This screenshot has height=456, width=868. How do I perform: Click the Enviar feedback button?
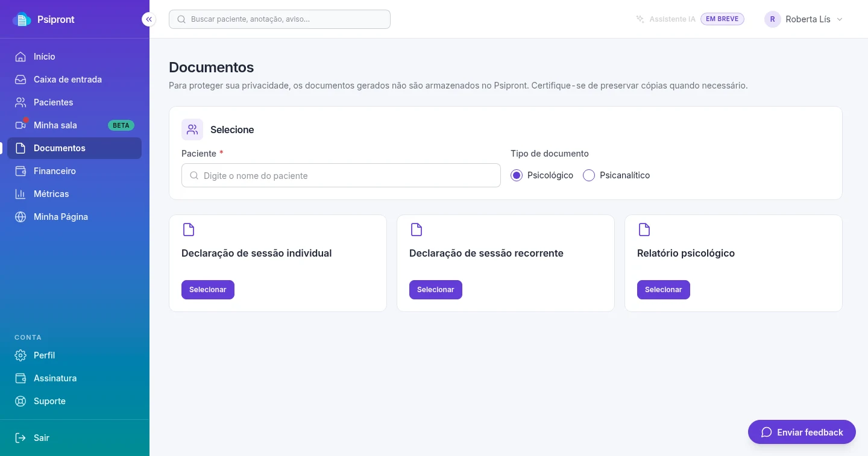click(x=802, y=433)
